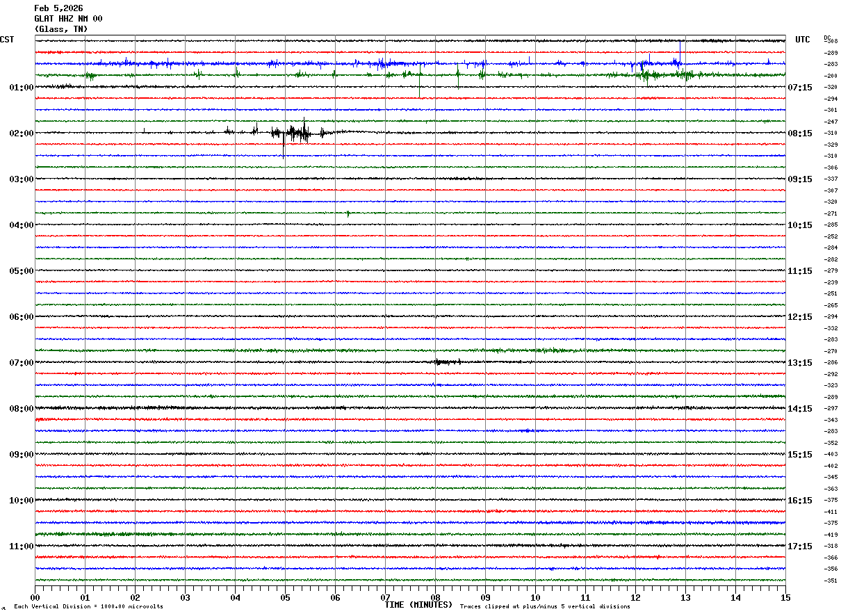Select the '08' minute tick label
Viewport: 841px width, 616px height.
coord(436,597)
